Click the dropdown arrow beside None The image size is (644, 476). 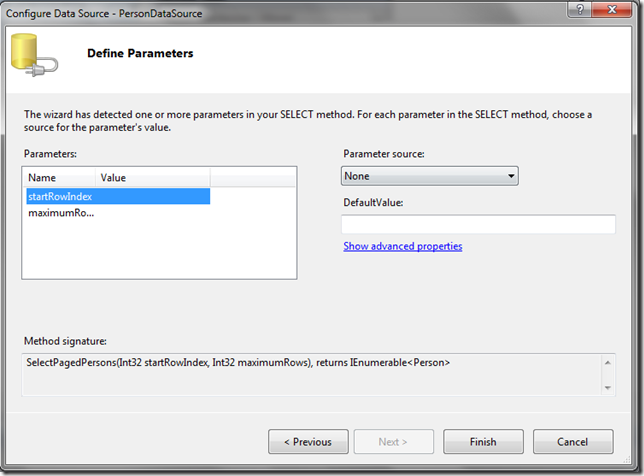(511, 176)
